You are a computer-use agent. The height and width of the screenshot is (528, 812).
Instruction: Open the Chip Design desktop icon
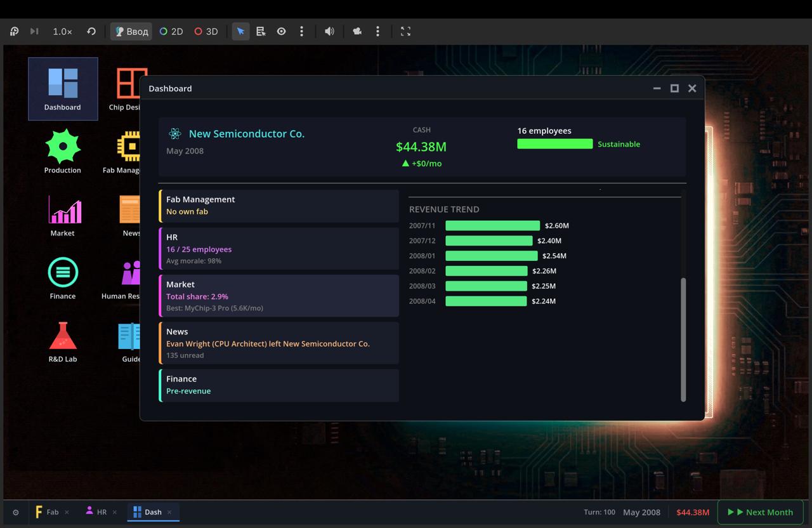(127, 89)
